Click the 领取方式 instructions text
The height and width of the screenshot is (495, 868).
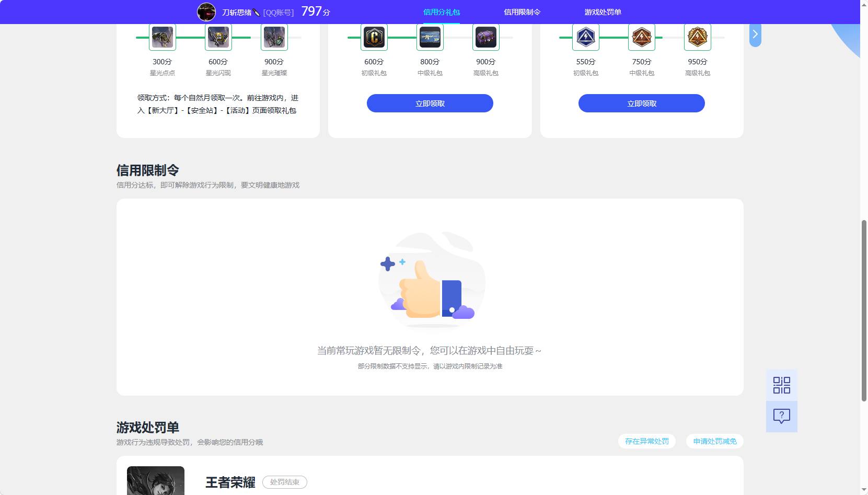(x=218, y=104)
